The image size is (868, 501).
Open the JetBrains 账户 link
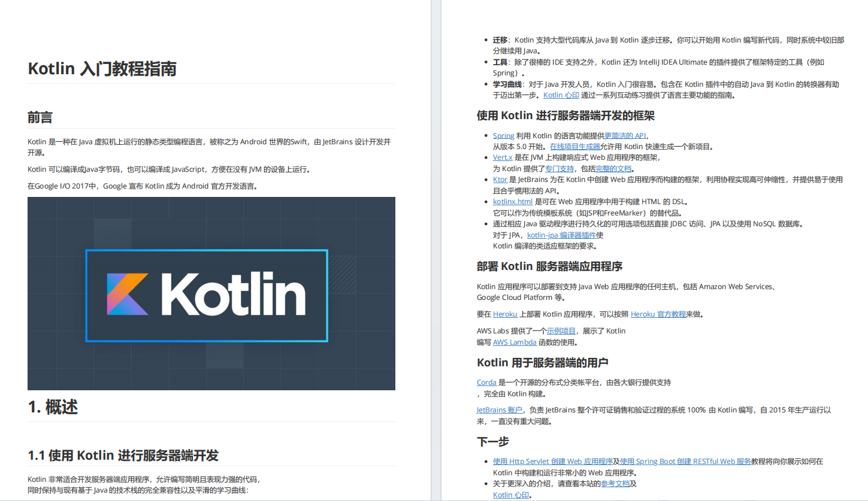500,409
